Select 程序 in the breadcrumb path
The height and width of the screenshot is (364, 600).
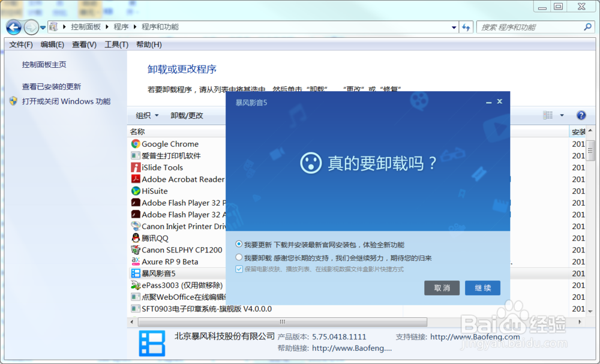point(121,27)
